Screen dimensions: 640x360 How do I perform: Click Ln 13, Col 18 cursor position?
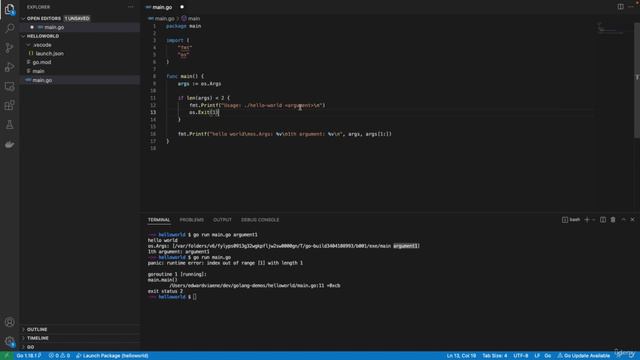(461, 356)
